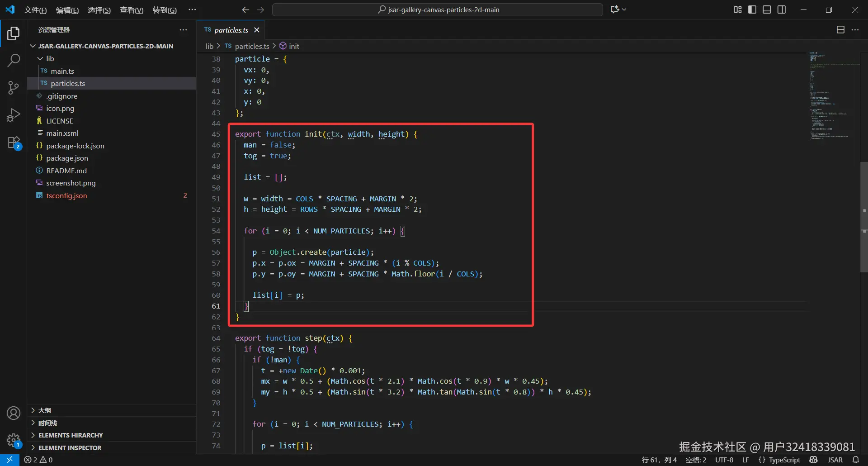Toggle secondary side bar visibility
The width and height of the screenshot is (868, 466).
point(782,10)
